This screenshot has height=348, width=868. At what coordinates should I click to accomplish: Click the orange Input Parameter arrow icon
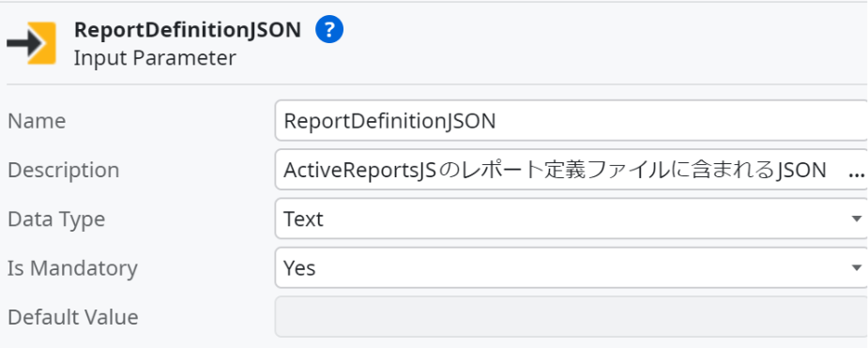(x=32, y=43)
